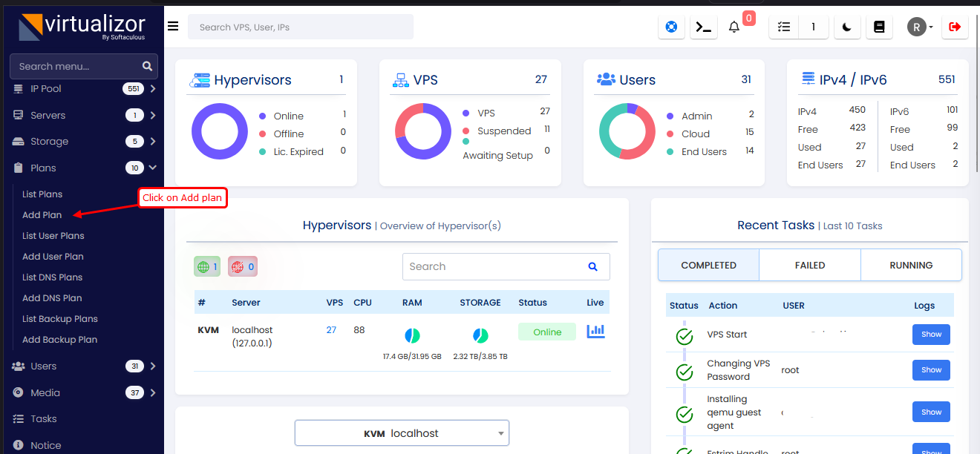980x454 pixels.
Task: Click the RAM usage pie indicator
Action: pyautogui.click(x=412, y=336)
